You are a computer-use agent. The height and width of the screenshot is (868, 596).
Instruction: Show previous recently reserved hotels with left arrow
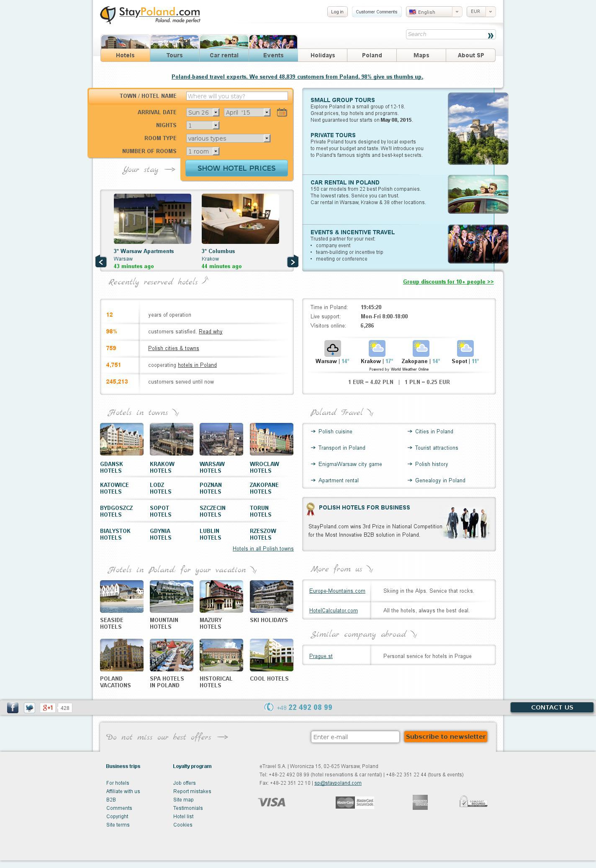click(101, 261)
